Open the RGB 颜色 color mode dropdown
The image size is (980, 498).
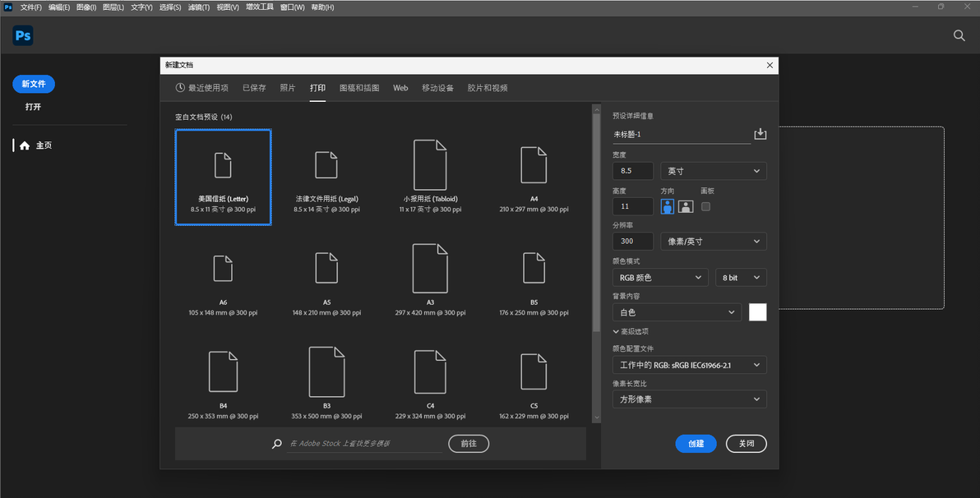click(660, 278)
